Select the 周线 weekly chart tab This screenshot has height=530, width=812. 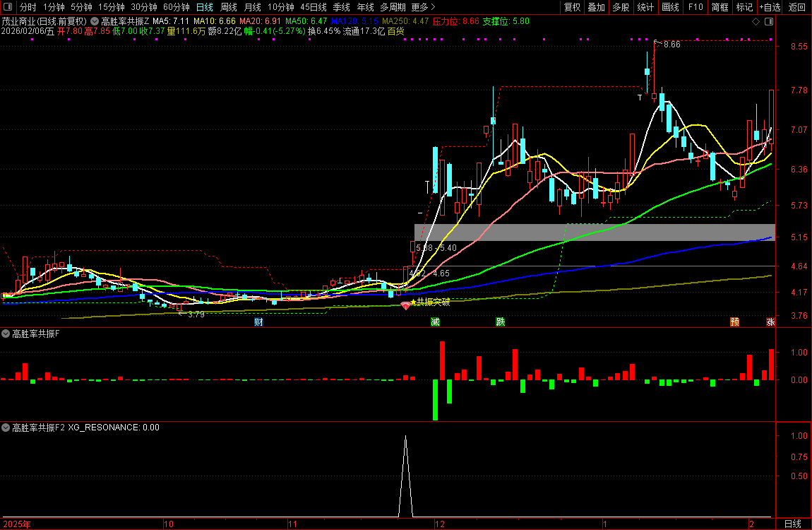[228, 7]
